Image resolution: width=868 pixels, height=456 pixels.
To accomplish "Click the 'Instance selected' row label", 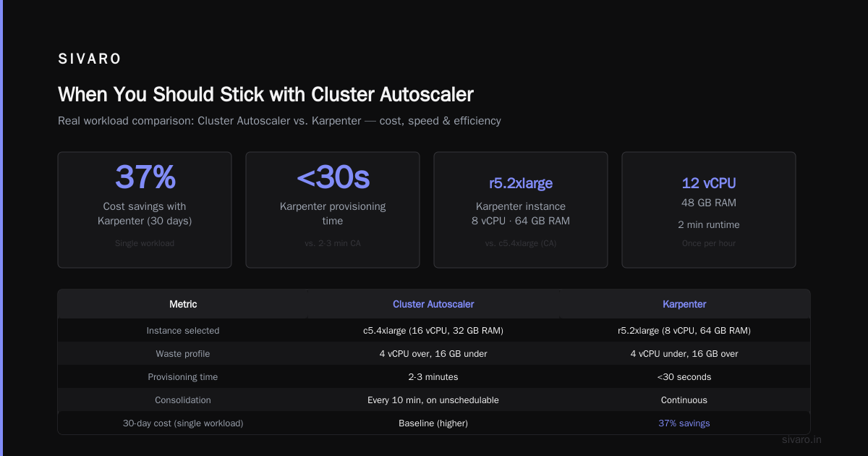I will pos(183,330).
